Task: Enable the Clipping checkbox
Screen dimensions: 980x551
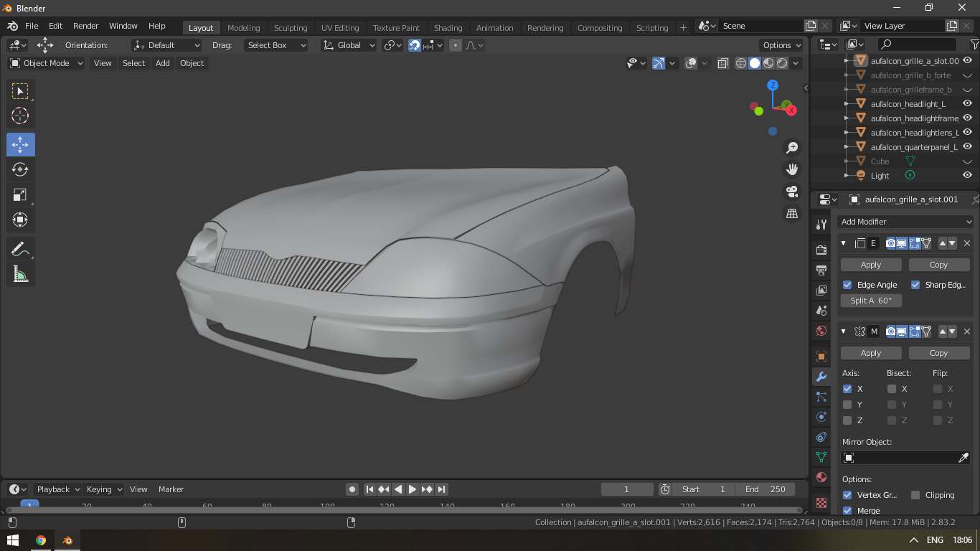Action: click(x=915, y=495)
